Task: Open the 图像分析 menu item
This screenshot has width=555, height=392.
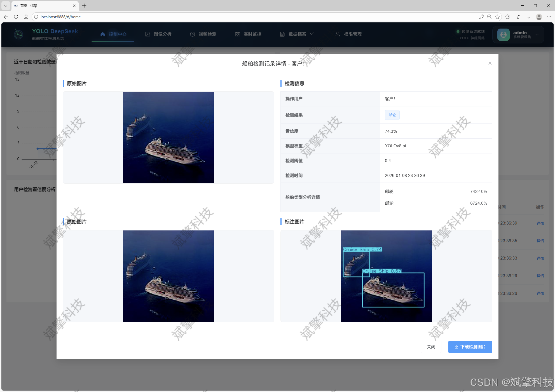Action: coord(158,34)
